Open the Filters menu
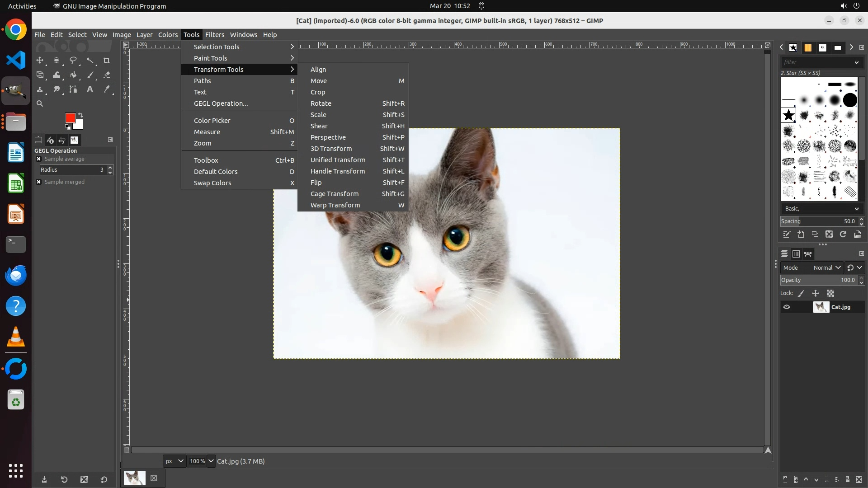 [214, 35]
